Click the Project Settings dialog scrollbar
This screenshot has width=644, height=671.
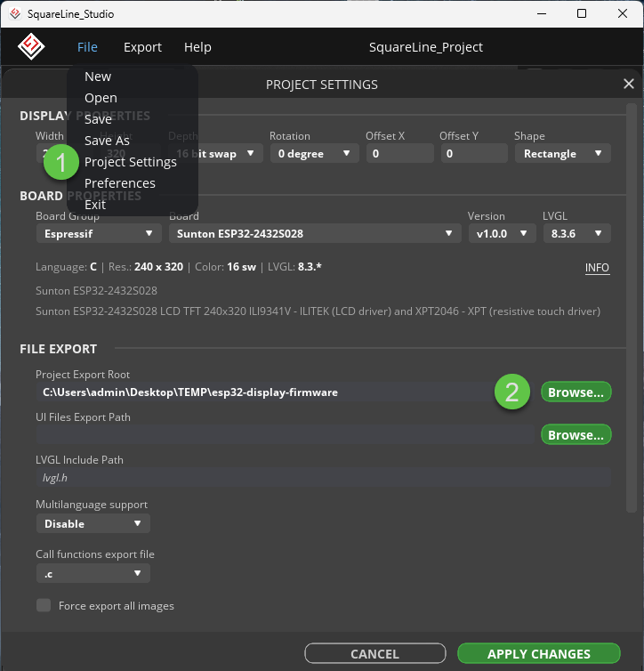[632, 307]
